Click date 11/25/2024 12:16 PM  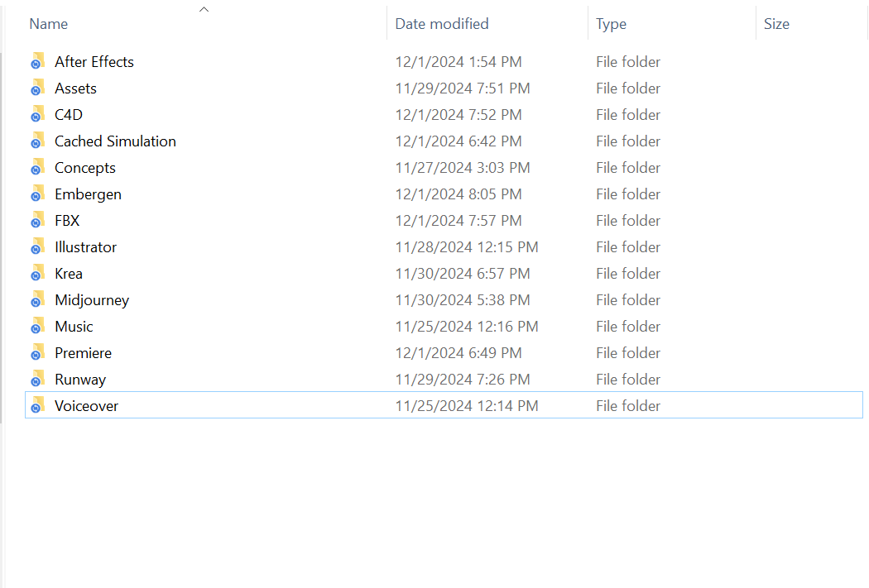pyautogui.click(x=467, y=327)
